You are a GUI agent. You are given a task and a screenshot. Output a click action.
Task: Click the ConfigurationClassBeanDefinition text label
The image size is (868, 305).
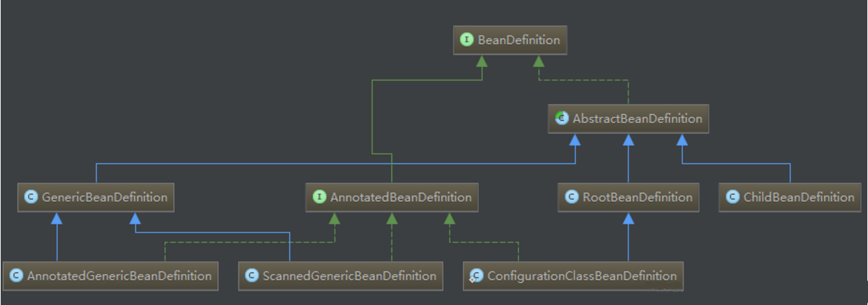(x=582, y=276)
